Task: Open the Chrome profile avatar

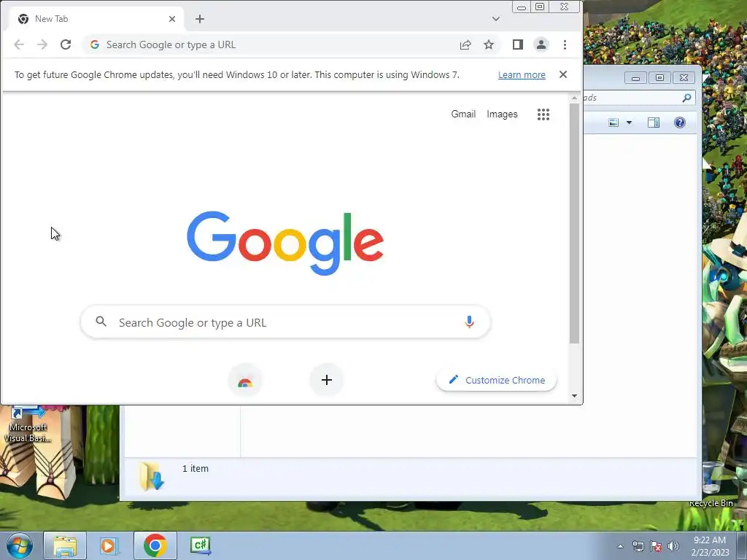Action: tap(541, 44)
